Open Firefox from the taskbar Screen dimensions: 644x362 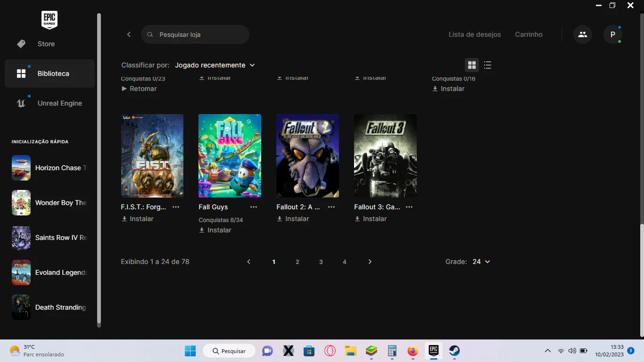pos(413,351)
